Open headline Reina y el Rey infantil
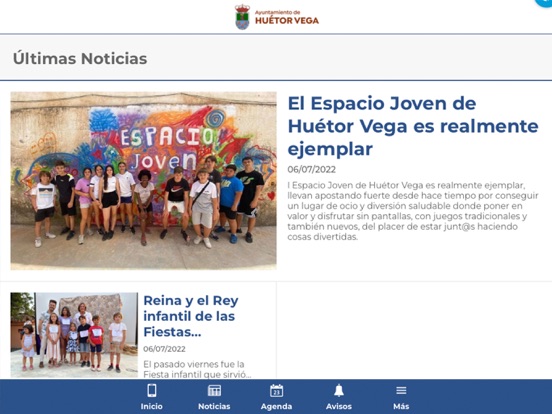The image size is (552, 414). click(x=191, y=316)
